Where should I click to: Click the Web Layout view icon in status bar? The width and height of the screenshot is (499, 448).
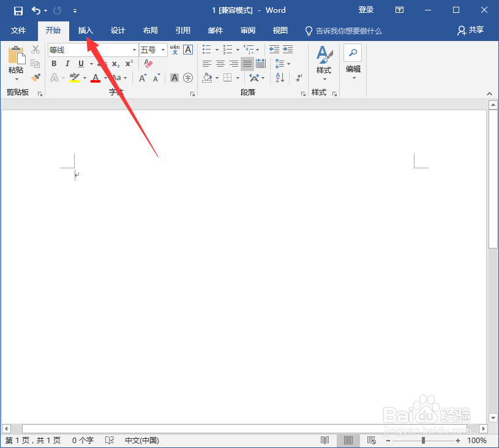(x=372, y=441)
